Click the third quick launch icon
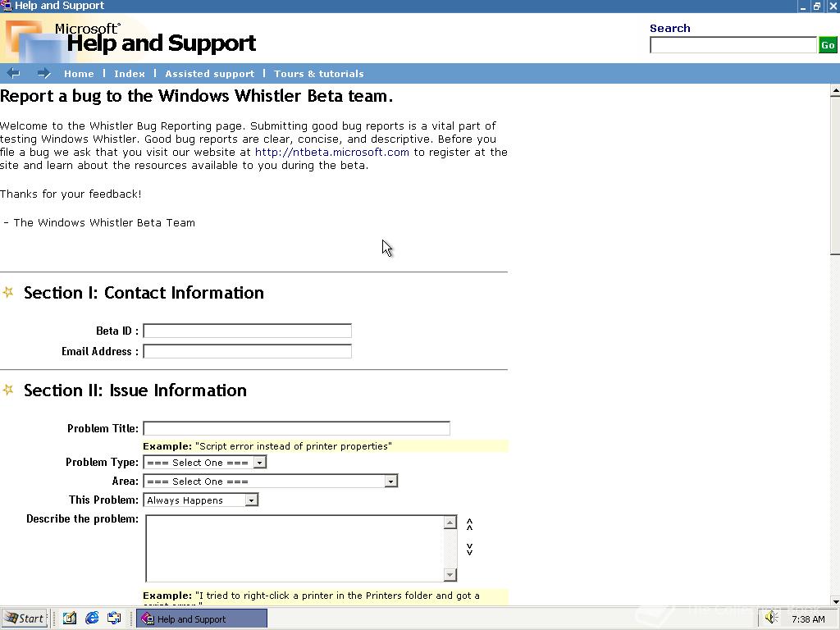 (x=114, y=619)
